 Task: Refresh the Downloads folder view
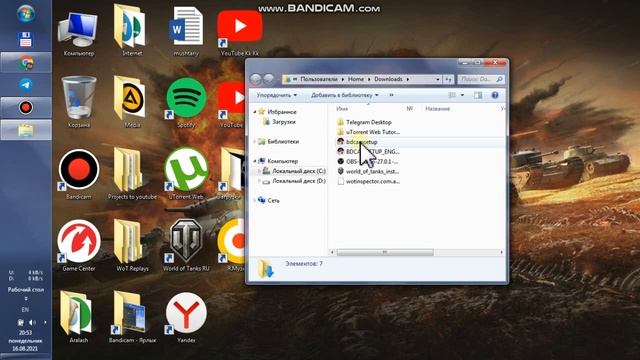449,79
